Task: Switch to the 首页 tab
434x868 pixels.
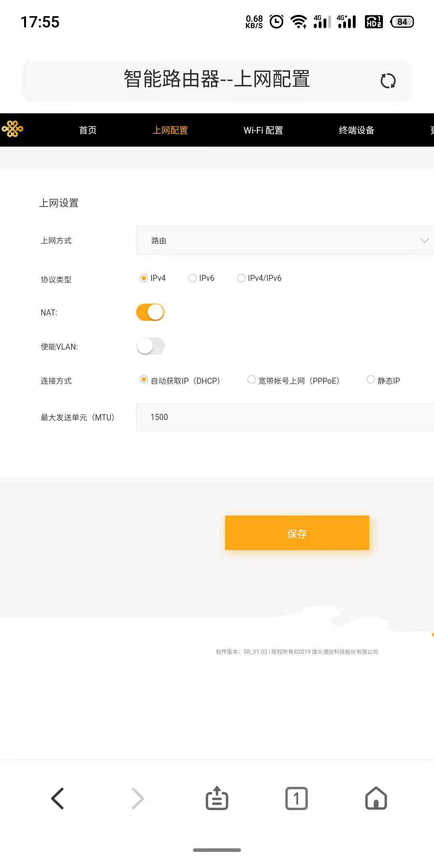Action: tap(88, 130)
